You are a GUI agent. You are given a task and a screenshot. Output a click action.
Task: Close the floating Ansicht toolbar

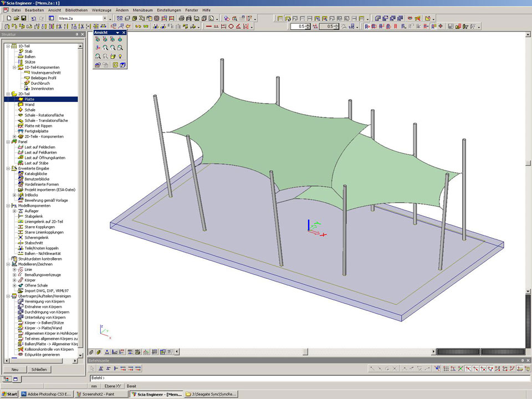[124, 33]
